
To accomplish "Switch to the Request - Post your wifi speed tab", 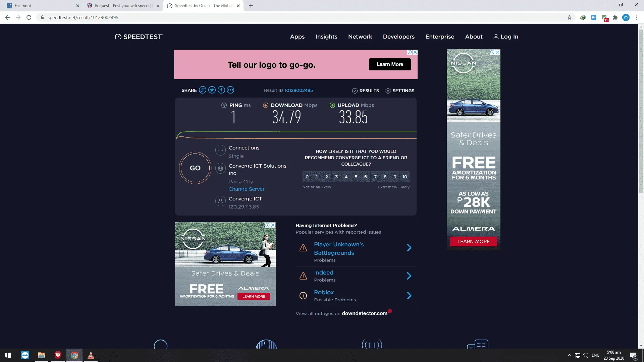I will click(x=122, y=6).
